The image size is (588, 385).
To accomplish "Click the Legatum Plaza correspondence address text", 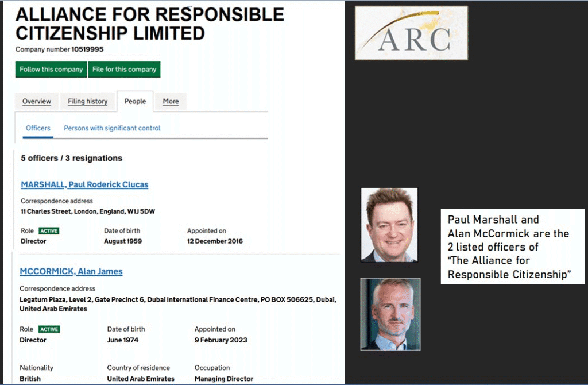I will coord(178,304).
